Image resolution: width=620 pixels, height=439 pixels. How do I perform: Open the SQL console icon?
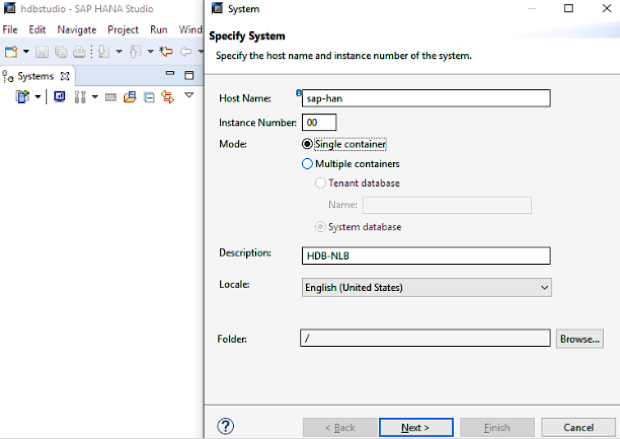[112, 97]
